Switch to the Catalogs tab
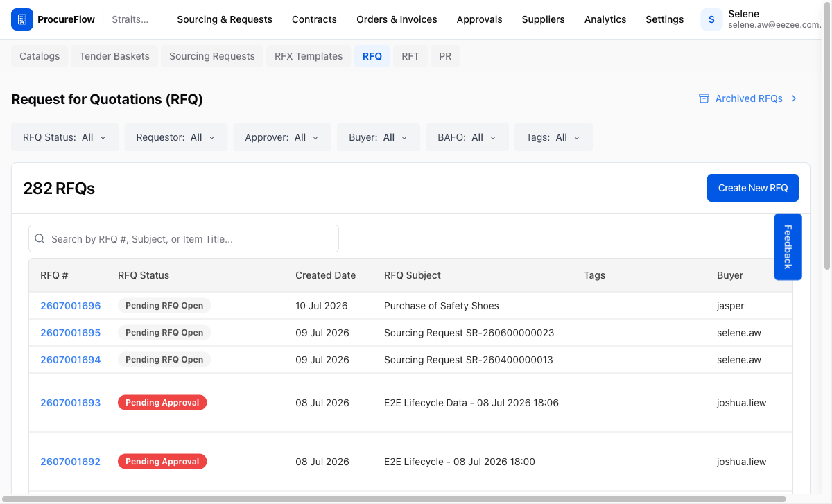 40,56
